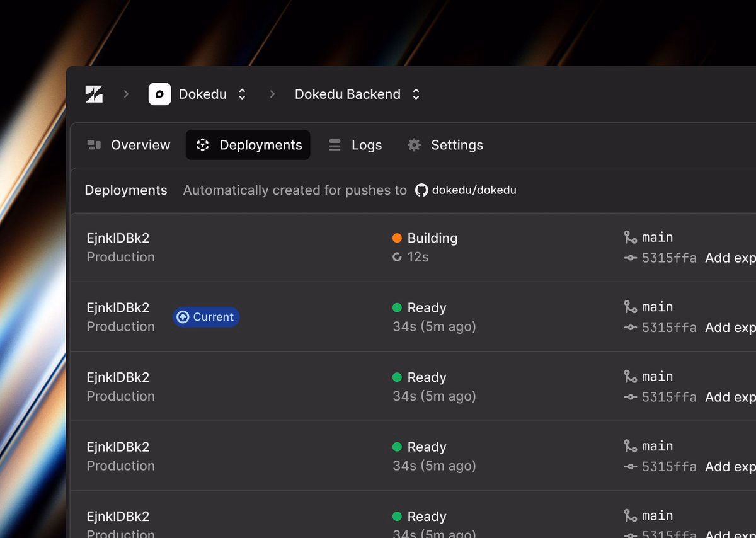Click commit hash 5315ffa in Building row
Viewport: 756px width, 538px height.
point(669,258)
